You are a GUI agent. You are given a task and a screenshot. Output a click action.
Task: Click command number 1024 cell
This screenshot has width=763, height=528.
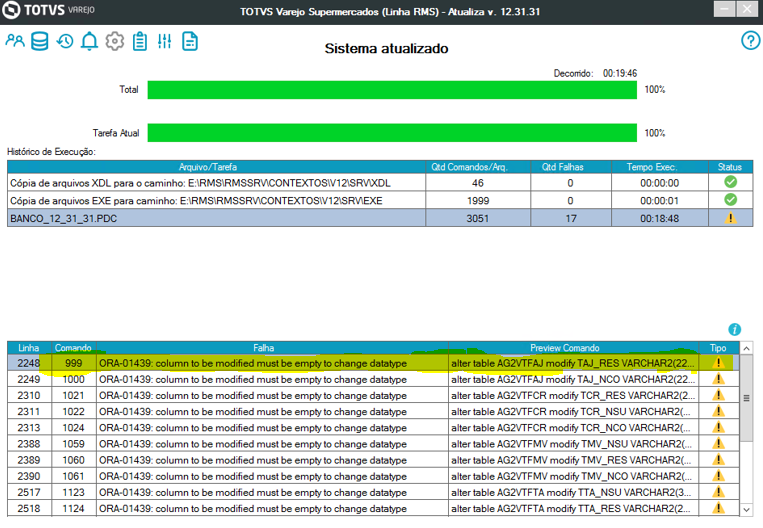73,428
